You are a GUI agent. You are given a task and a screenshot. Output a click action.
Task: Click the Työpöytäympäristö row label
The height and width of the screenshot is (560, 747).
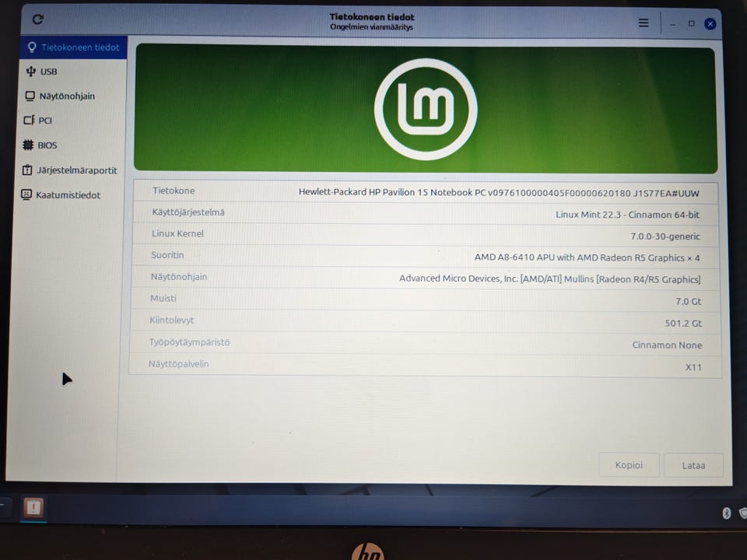tap(189, 342)
